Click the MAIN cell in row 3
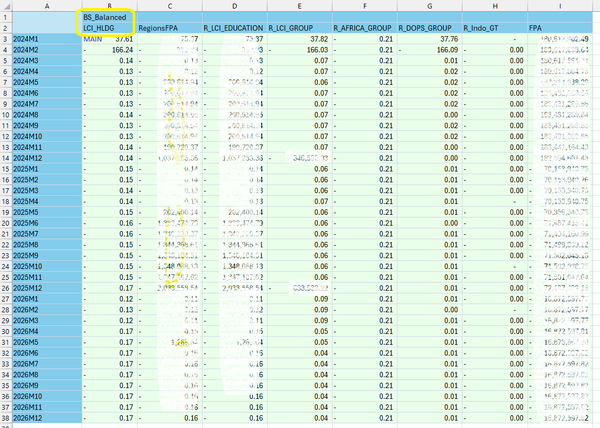 (93, 38)
